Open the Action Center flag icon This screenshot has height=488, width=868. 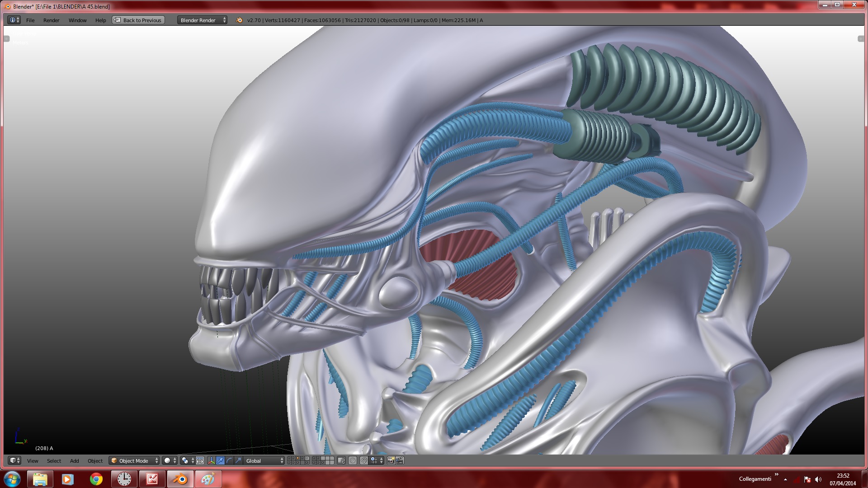point(807,479)
